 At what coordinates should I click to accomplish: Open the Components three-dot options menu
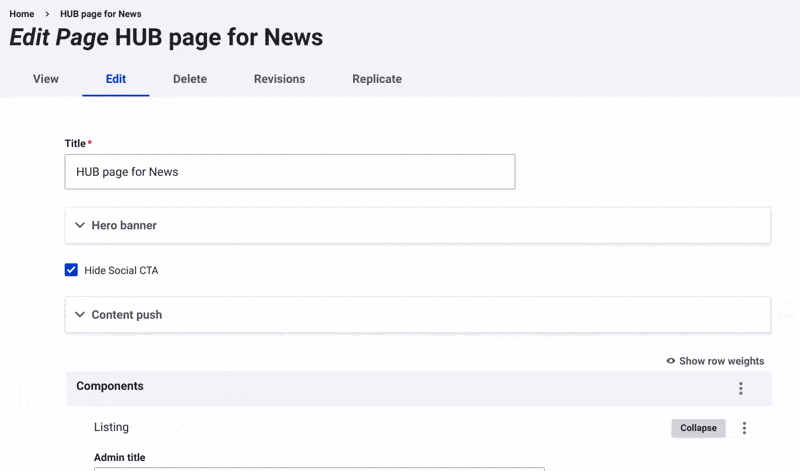point(741,388)
